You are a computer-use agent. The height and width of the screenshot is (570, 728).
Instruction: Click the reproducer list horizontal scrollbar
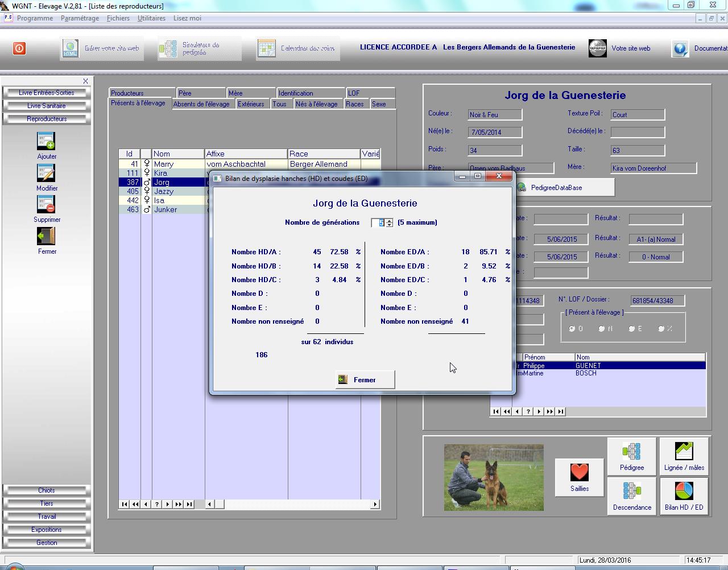(x=293, y=504)
